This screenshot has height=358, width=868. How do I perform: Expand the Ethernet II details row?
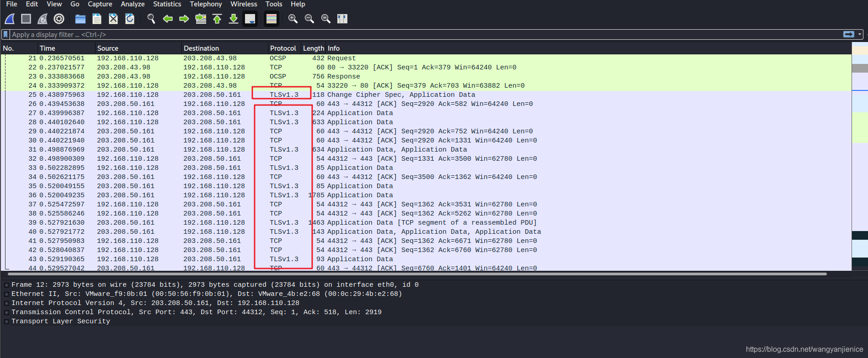pos(6,294)
